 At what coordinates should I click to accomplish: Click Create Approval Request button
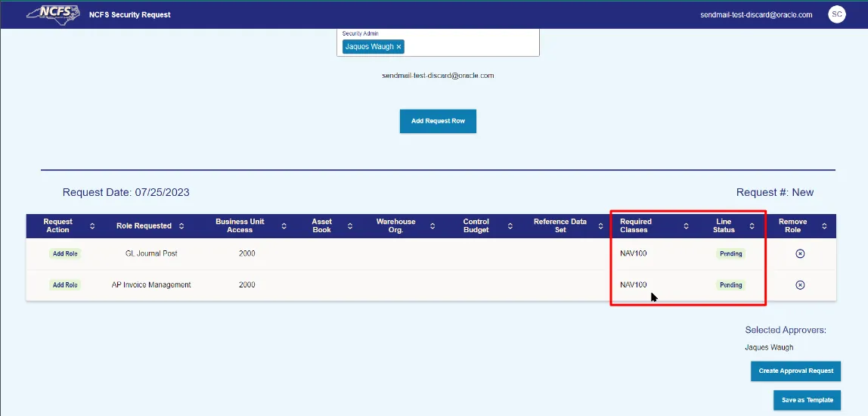tap(795, 371)
